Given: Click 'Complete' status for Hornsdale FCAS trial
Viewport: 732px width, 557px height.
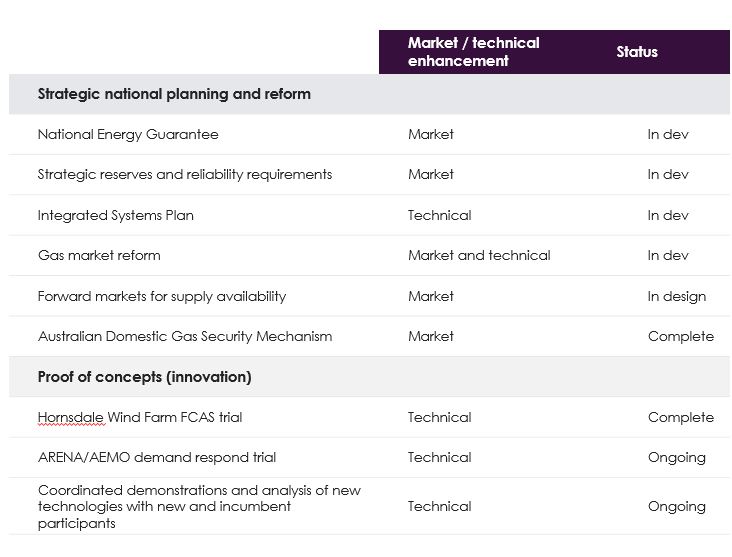Looking at the screenshot, I should pyautogui.click(x=680, y=417).
